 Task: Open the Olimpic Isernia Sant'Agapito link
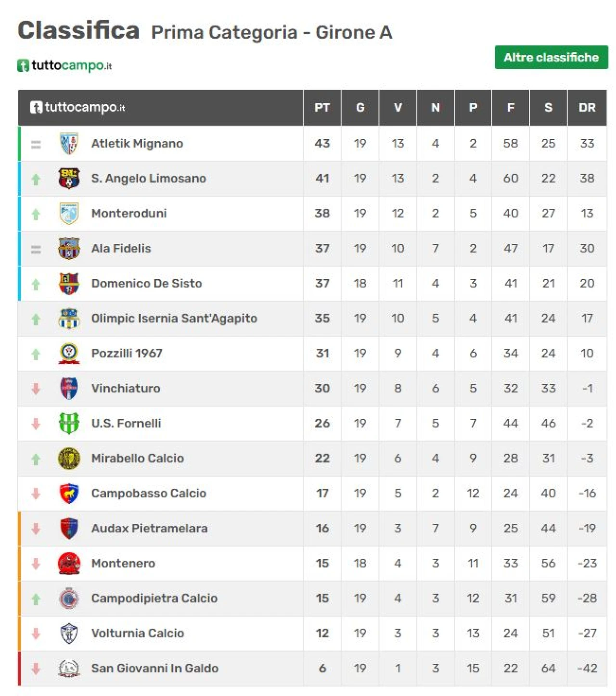pos(174,318)
